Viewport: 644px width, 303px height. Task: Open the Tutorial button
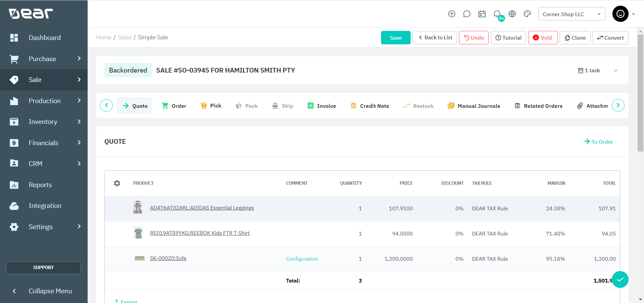[508, 38]
